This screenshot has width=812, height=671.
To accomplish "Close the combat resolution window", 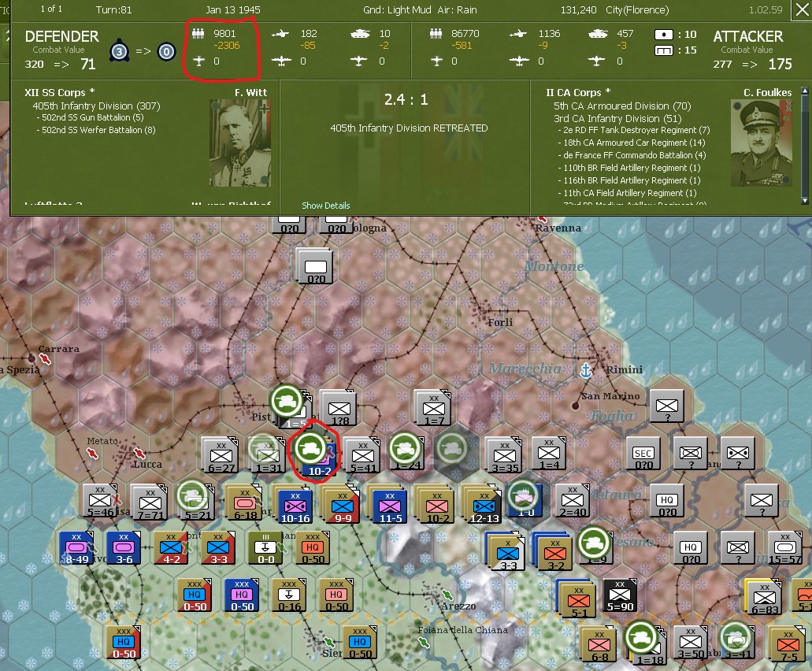I will [803, 9].
